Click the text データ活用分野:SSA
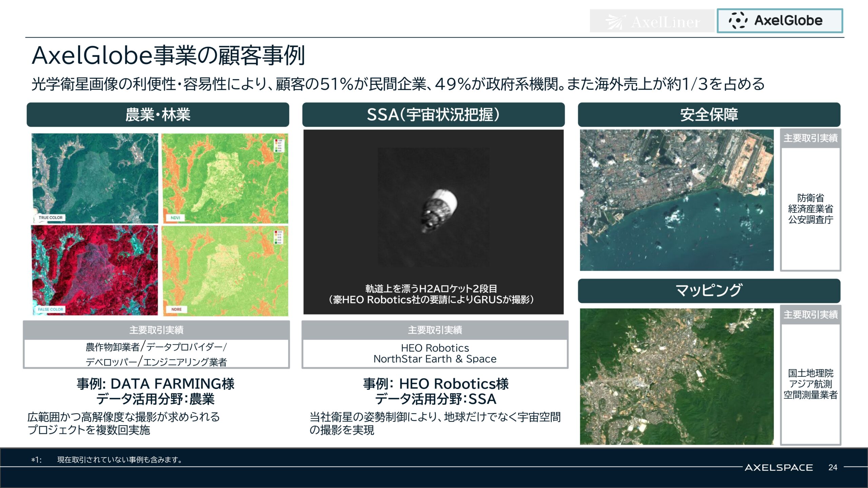The height and width of the screenshot is (488, 868). click(436, 399)
